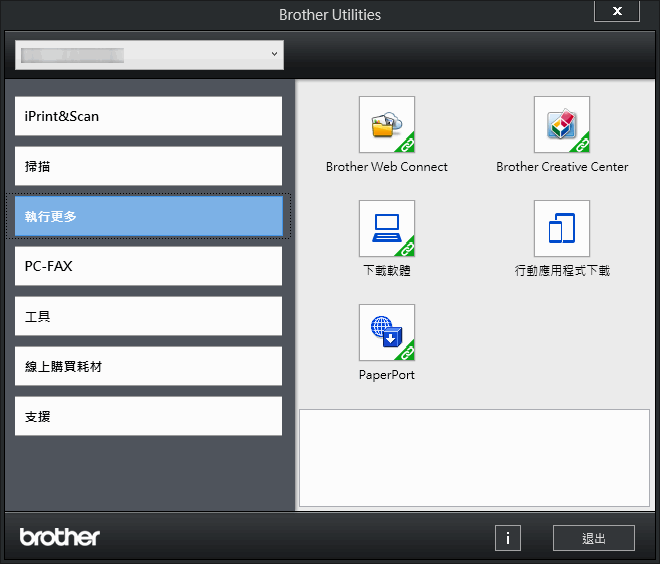Open the PC-FAX category
660x564 pixels.
[148, 266]
